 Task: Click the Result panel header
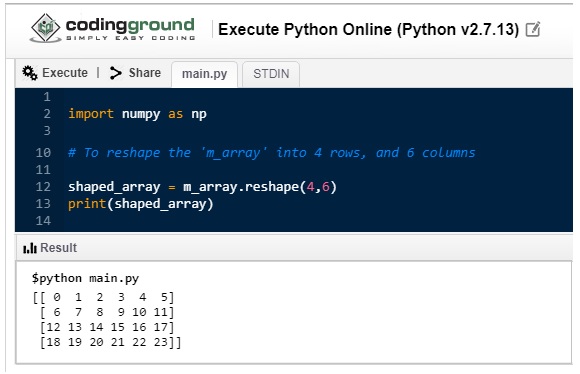pyautogui.click(x=294, y=247)
